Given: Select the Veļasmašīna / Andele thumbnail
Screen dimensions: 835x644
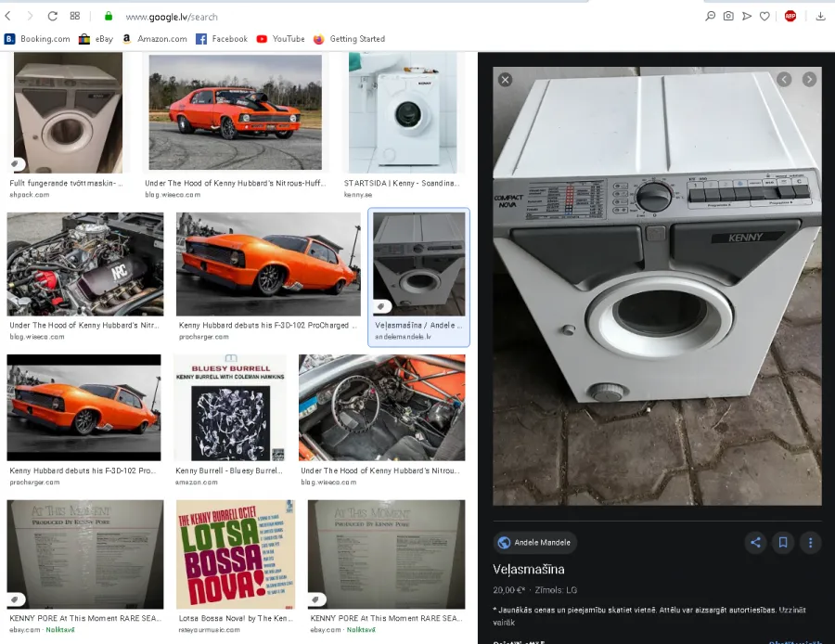Looking at the screenshot, I should pos(419,264).
